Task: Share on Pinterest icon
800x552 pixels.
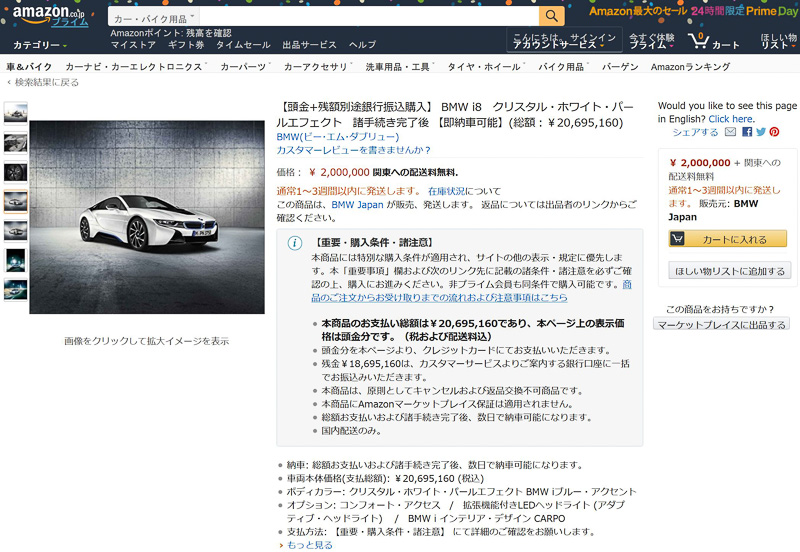Action: tap(774, 132)
